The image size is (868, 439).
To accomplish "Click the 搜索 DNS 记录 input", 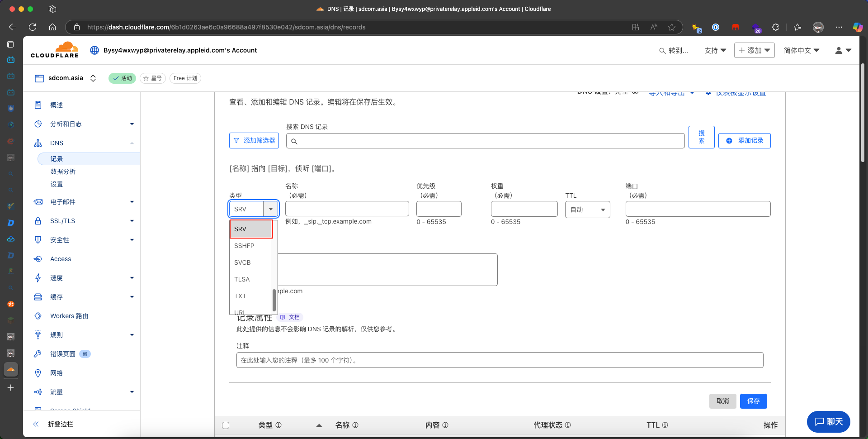I will (x=486, y=141).
